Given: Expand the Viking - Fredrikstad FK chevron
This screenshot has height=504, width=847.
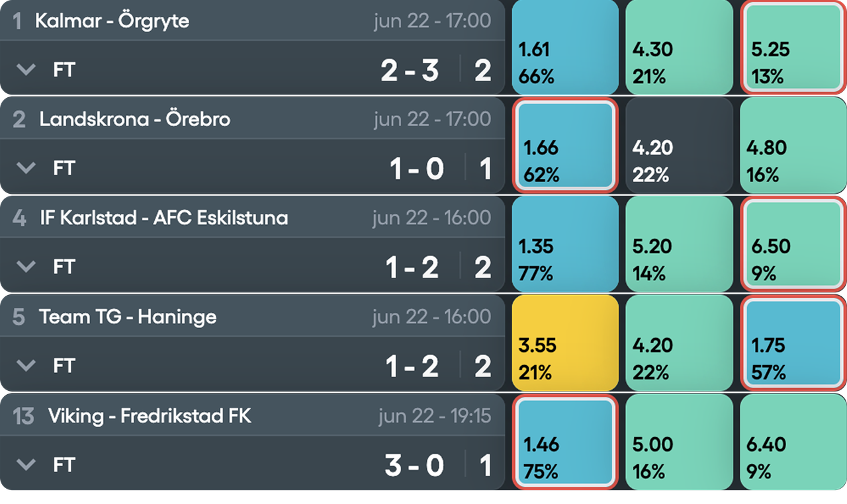Looking at the screenshot, I should pos(26,465).
